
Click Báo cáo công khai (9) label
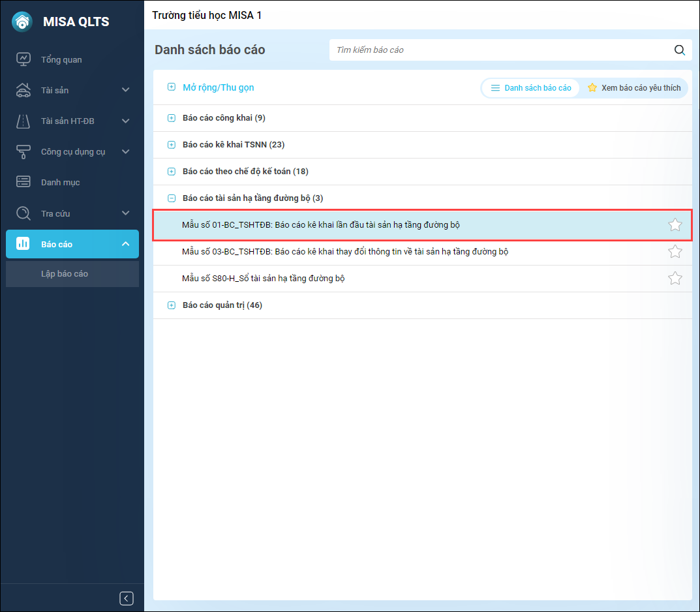tap(224, 118)
